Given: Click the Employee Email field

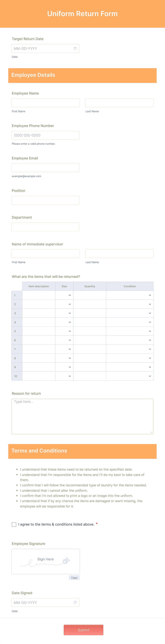Looking at the screenshot, I should 45,168.
